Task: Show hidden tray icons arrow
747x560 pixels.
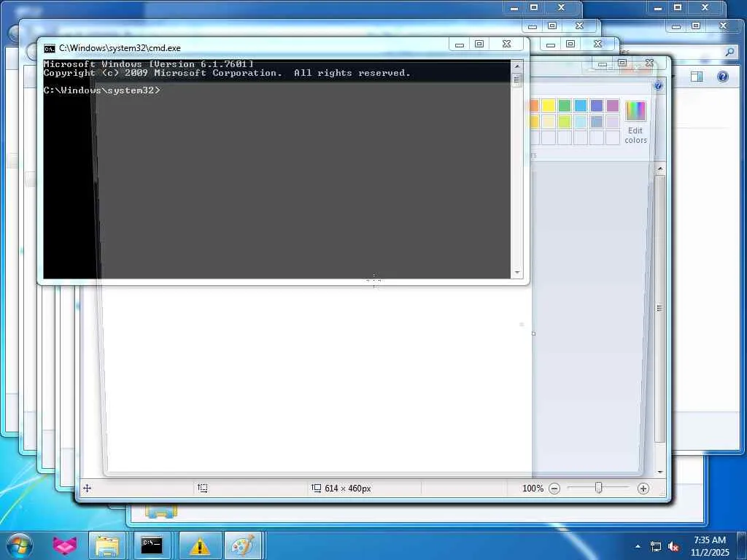Action: pyautogui.click(x=638, y=546)
